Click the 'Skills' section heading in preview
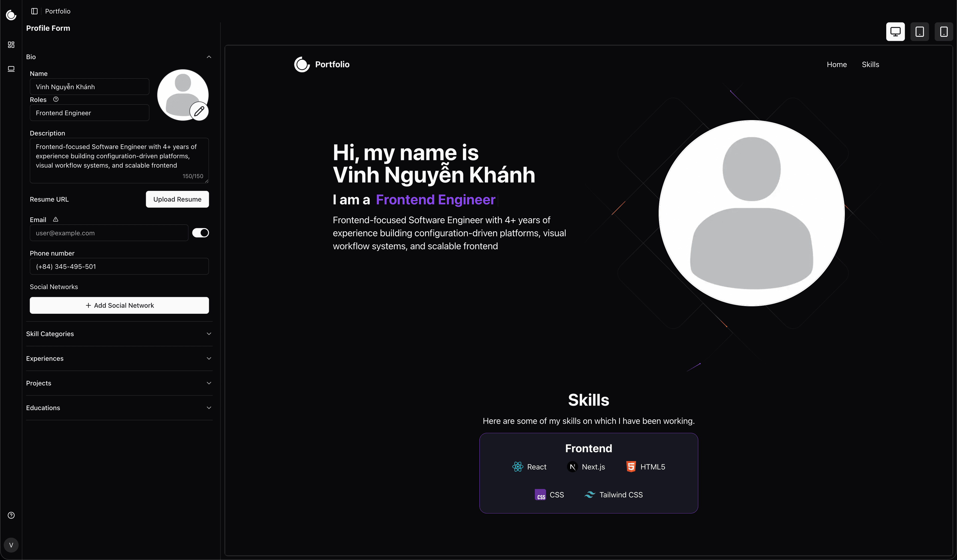The width and height of the screenshot is (957, 560). coord(588,400)
